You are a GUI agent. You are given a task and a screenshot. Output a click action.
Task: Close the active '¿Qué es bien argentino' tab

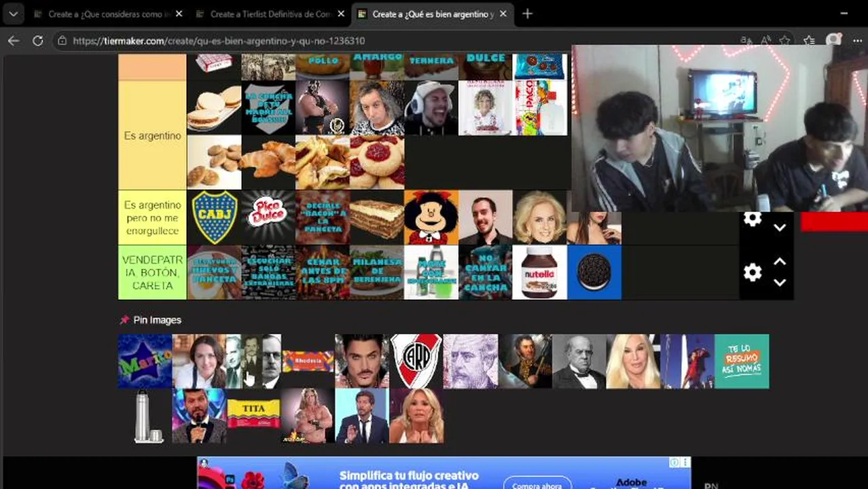503,14
